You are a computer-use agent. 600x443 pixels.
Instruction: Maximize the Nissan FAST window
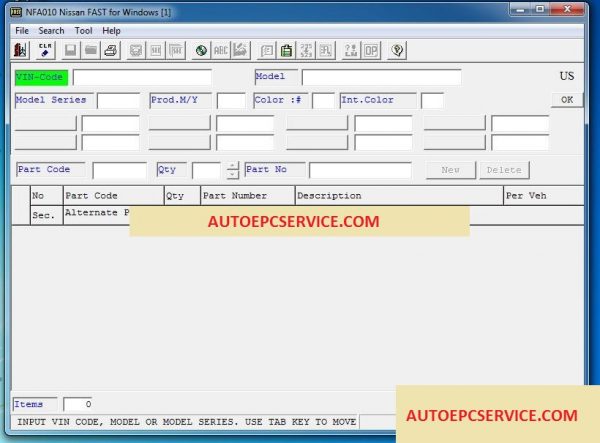540,9
